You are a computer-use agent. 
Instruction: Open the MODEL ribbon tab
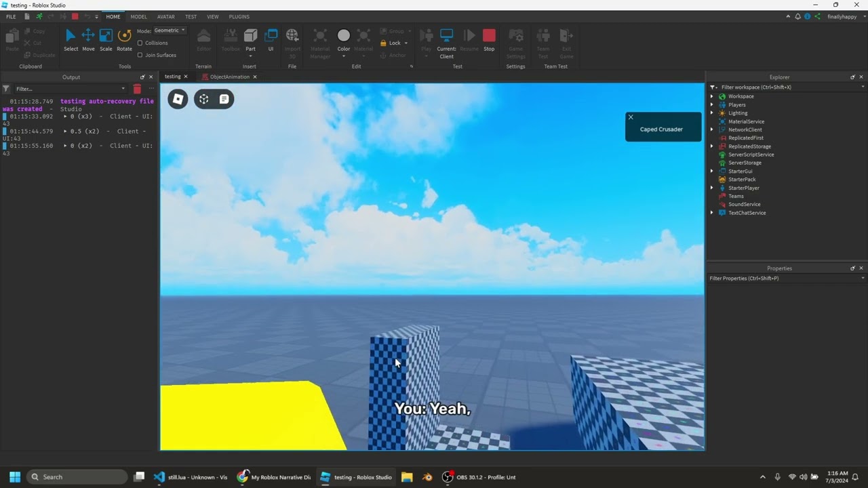(138, 16)
